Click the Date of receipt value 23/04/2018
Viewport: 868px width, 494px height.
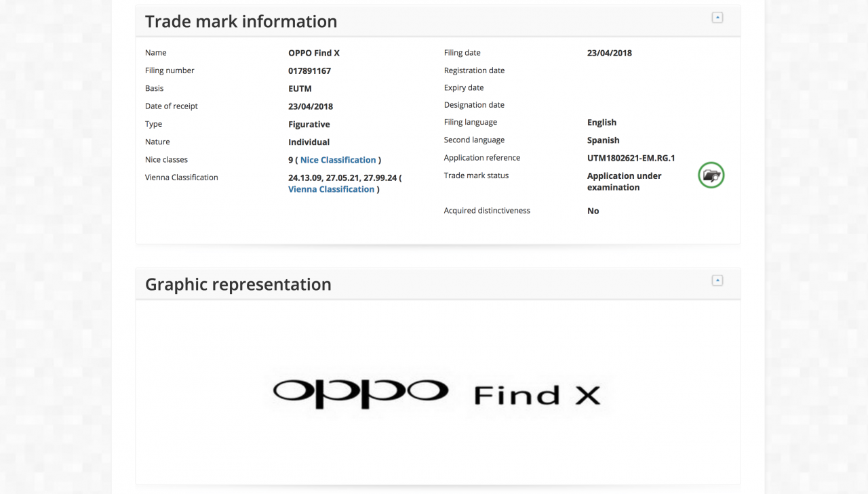pos(311,106)
